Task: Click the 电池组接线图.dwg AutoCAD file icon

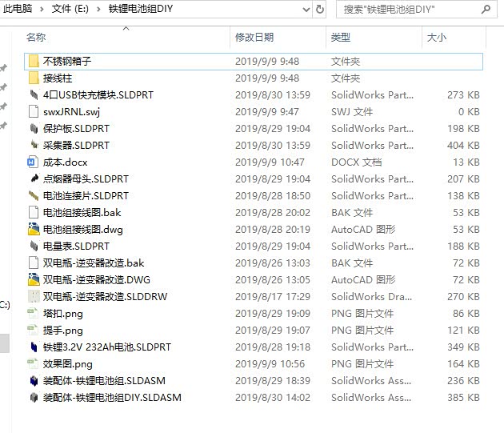Action: [33, 230]
